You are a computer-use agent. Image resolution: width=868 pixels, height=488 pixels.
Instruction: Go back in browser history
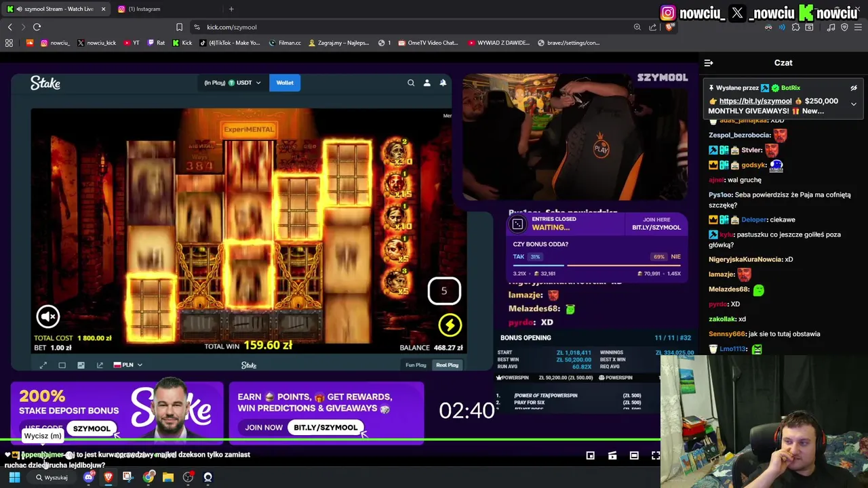(x=10, y=27)
